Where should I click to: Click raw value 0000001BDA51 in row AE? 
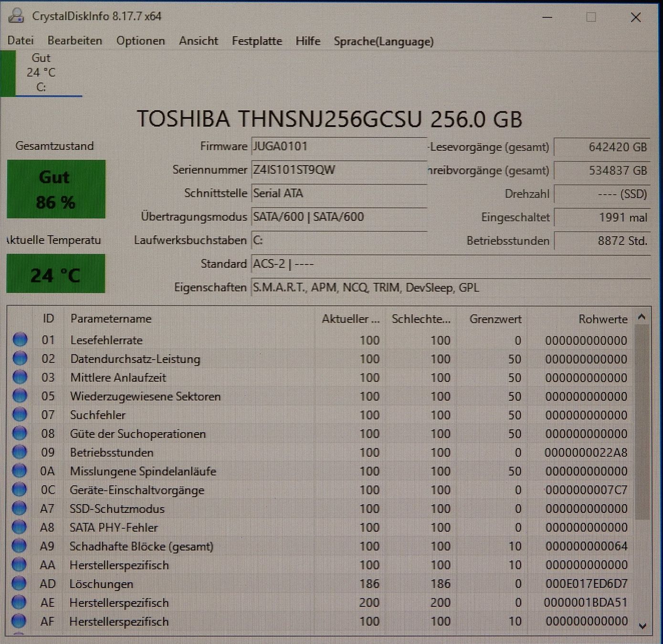586,602
